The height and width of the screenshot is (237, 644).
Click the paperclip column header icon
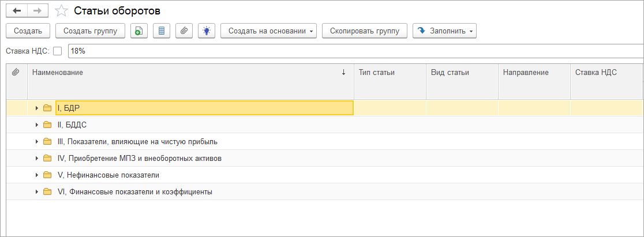(16, 72)
